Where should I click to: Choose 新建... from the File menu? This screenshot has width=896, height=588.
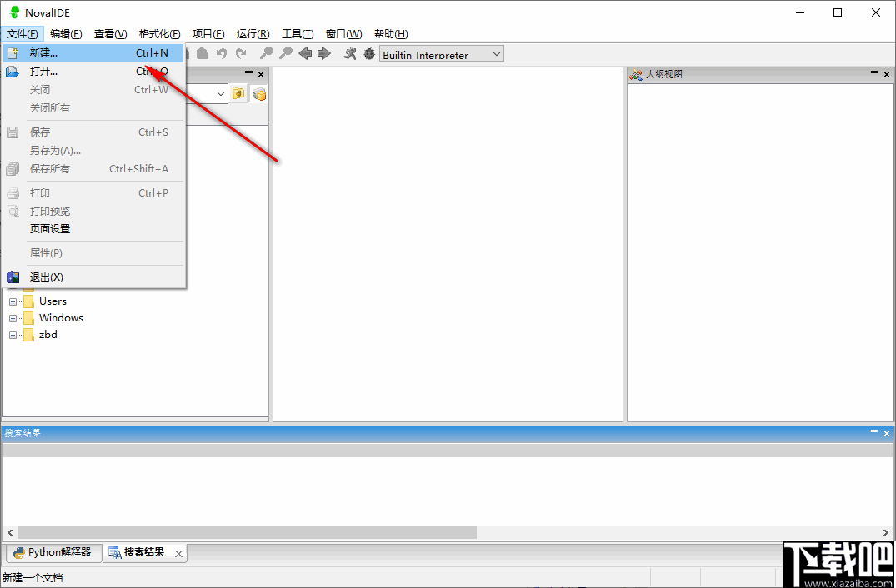click(93, 53)
